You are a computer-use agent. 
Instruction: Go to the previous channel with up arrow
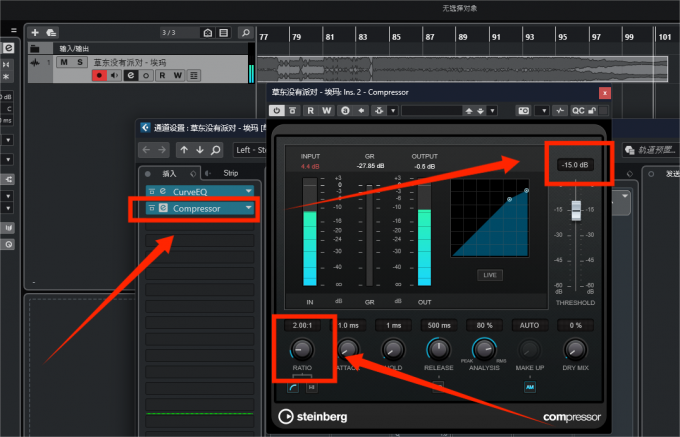click(184, 150)
